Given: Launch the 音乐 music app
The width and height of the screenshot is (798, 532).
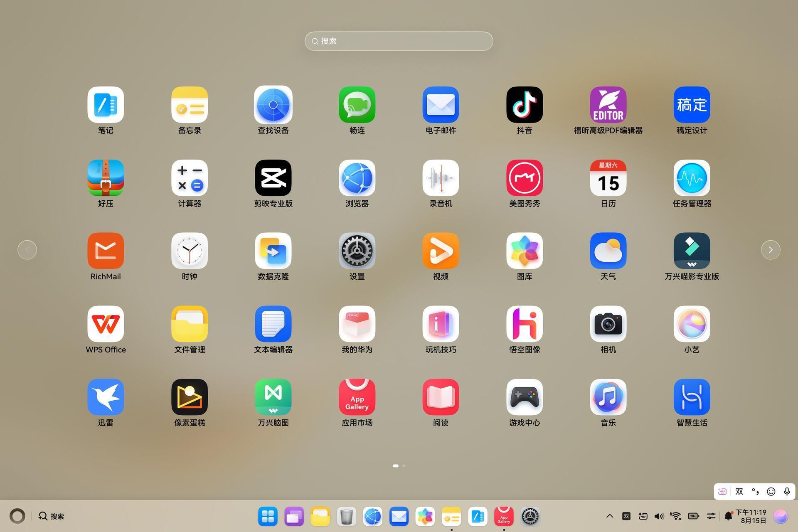Looking at the screenshot, I should click(608, 397).
